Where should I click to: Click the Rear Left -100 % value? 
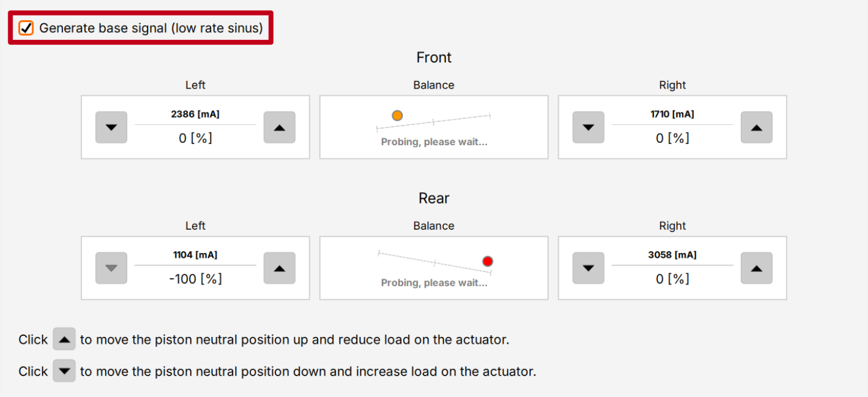195,279
